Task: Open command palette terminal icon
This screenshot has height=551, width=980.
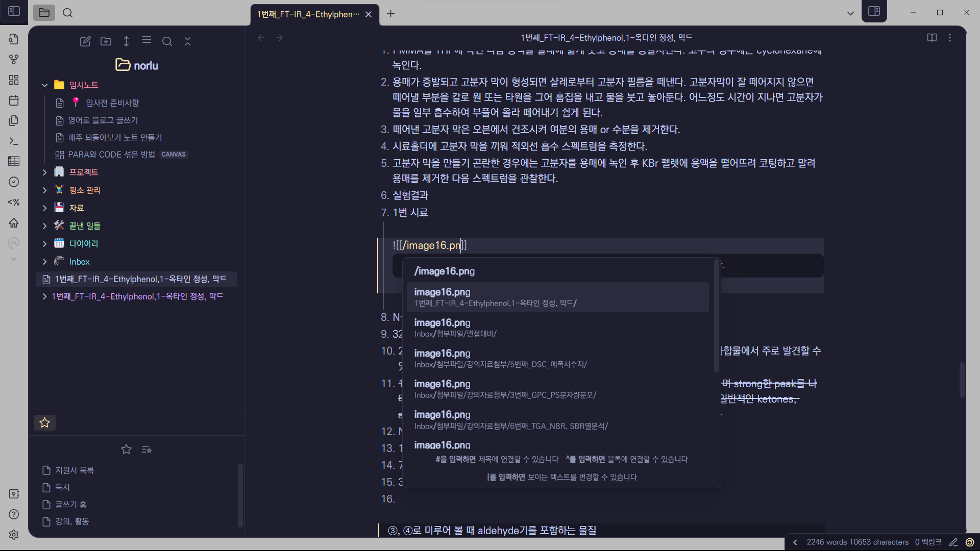Action: [x=14, y=141]
